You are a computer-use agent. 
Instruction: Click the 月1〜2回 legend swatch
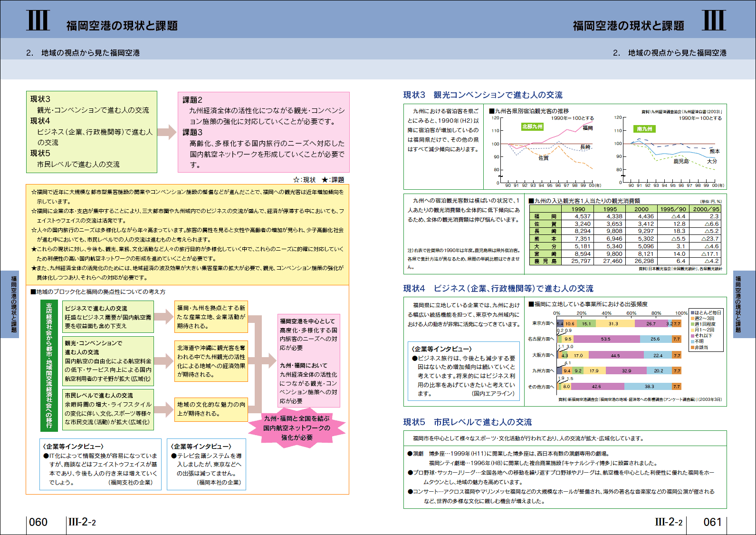pos(693,330)
